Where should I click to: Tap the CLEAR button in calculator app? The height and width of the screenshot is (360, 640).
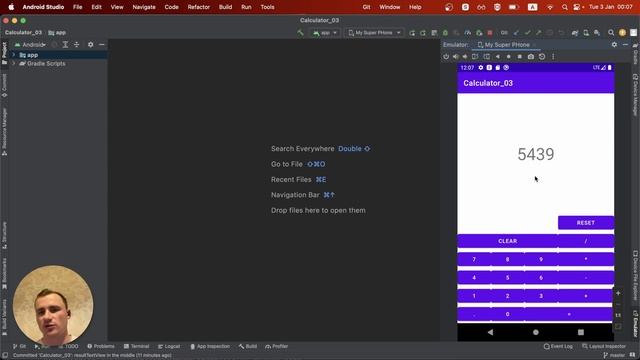pyautogui.click(x=507, y=241)
